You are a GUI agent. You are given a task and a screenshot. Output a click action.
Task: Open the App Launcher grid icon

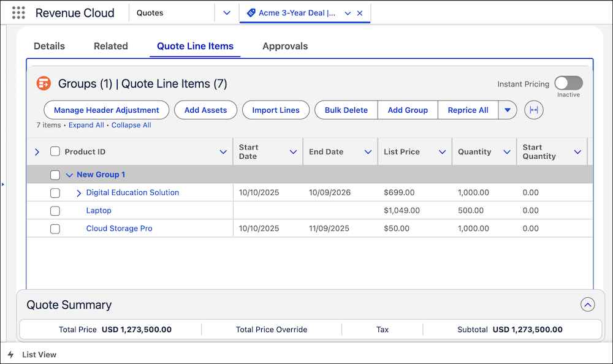(x=18, y=12)
